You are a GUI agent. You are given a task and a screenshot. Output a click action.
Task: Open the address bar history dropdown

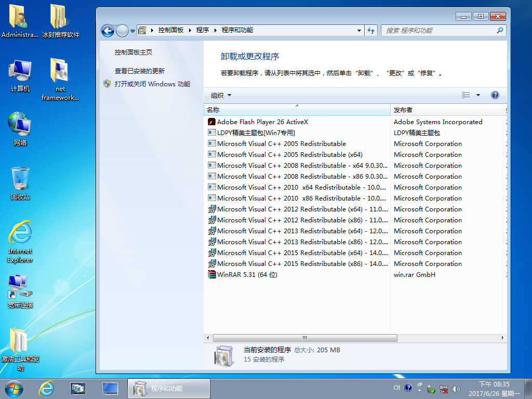coord(359,31)
